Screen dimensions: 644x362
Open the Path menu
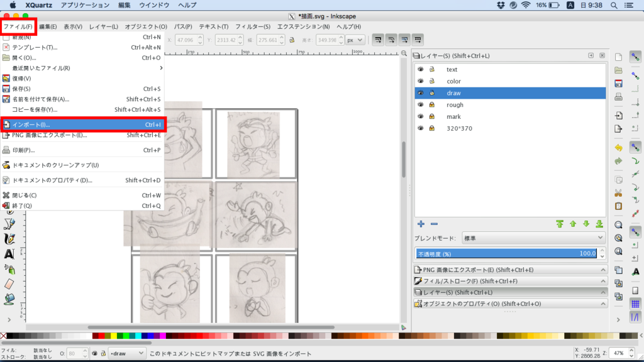tap(183, 26)
